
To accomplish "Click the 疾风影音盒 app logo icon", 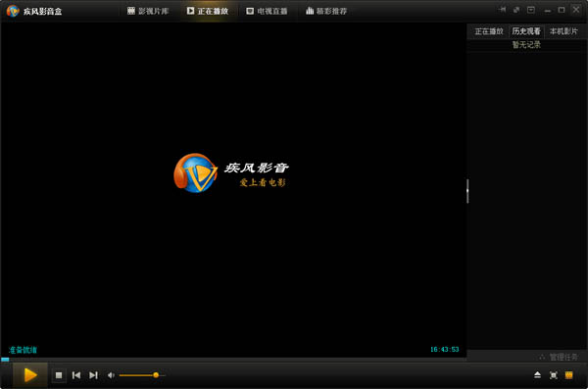I will click(x=13, y=11).
